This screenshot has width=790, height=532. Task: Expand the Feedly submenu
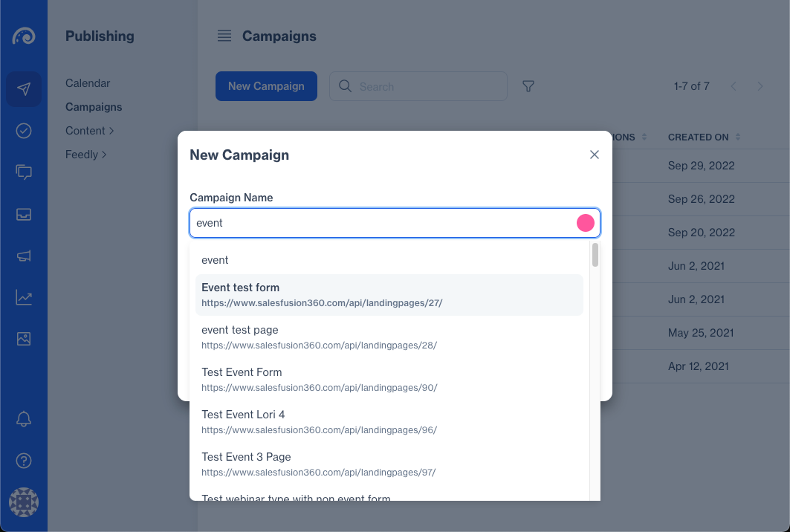85,155
